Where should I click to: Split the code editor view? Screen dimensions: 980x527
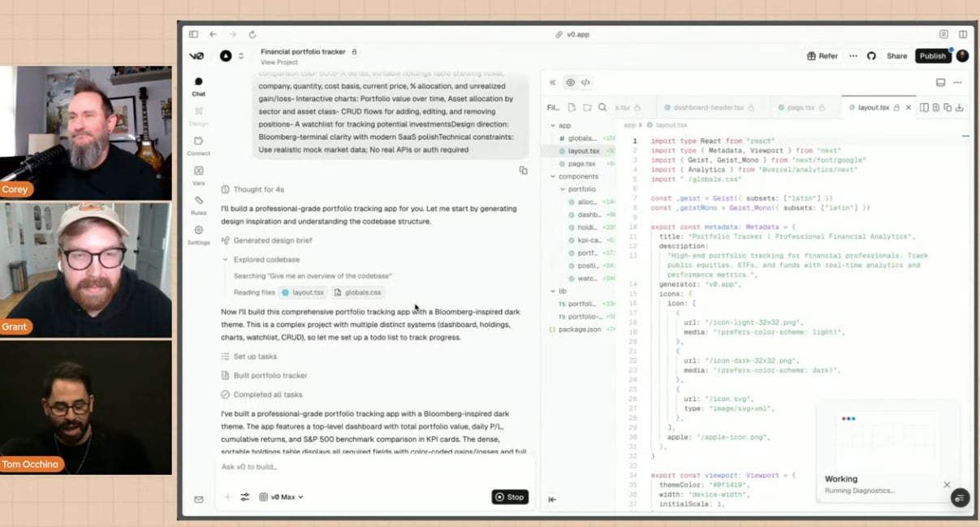pos(924,107)
